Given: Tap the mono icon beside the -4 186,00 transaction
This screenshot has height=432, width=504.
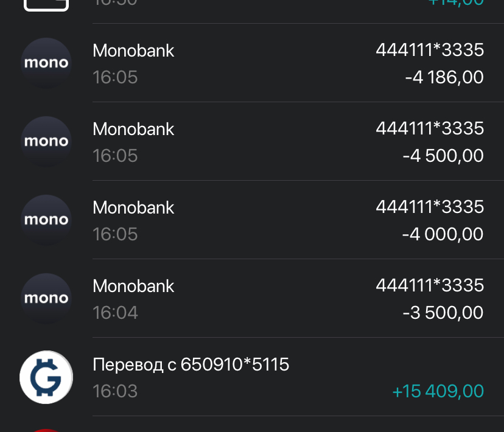Looking at the screenshot, I should tap(46, 63).
